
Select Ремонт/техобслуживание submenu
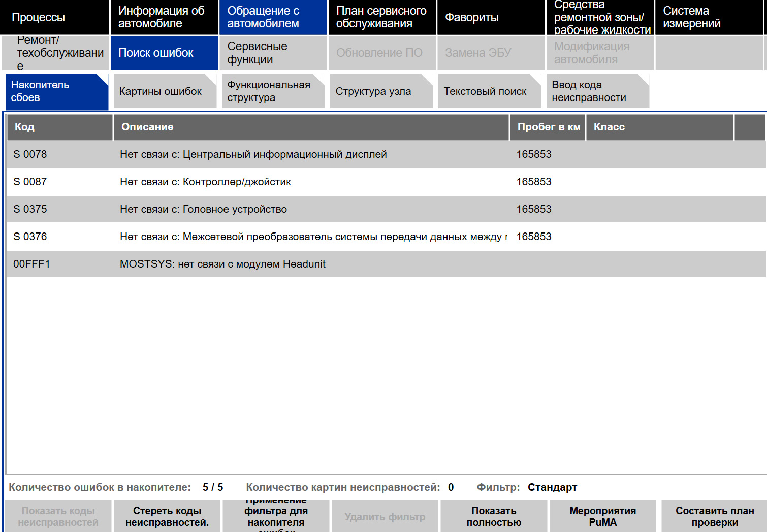[55, 53]
